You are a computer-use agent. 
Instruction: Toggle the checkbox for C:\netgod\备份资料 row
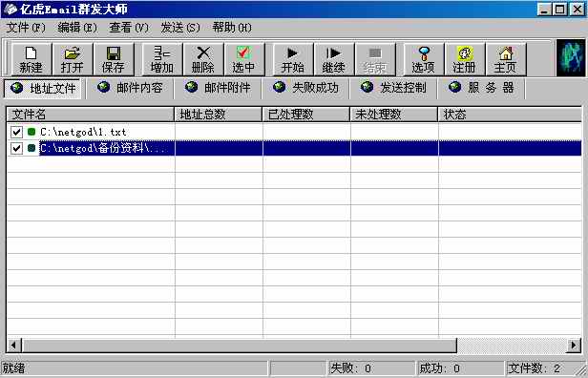16,148
